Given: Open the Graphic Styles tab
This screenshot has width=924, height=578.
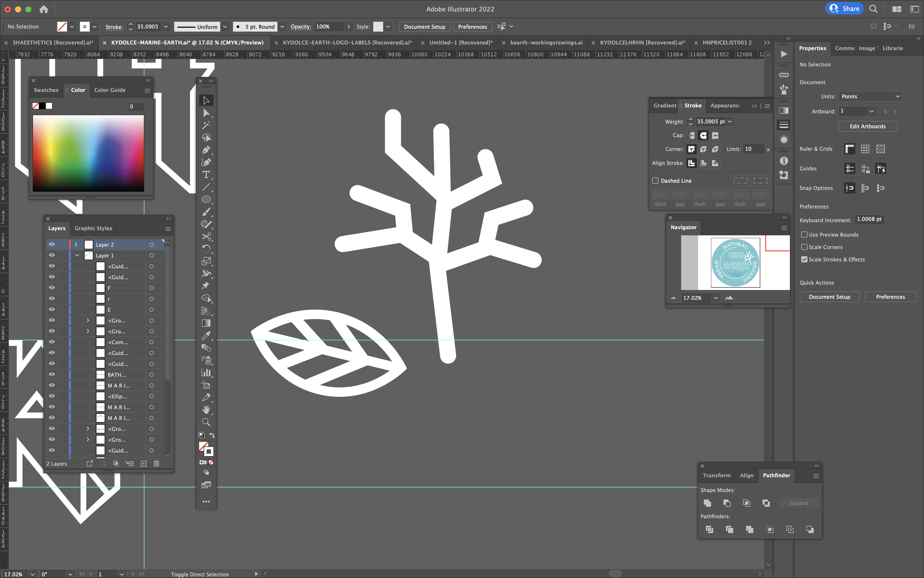Looking at the screenshot, I should coord(93,228).
